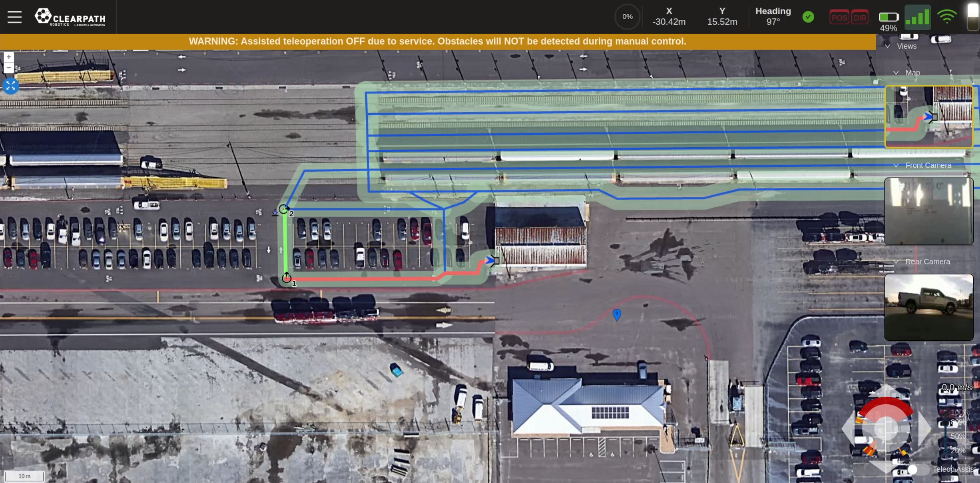This screenshot has width=980, height=483.
Task: Select waypoint 2 on the route
Action: coord(284,209)
